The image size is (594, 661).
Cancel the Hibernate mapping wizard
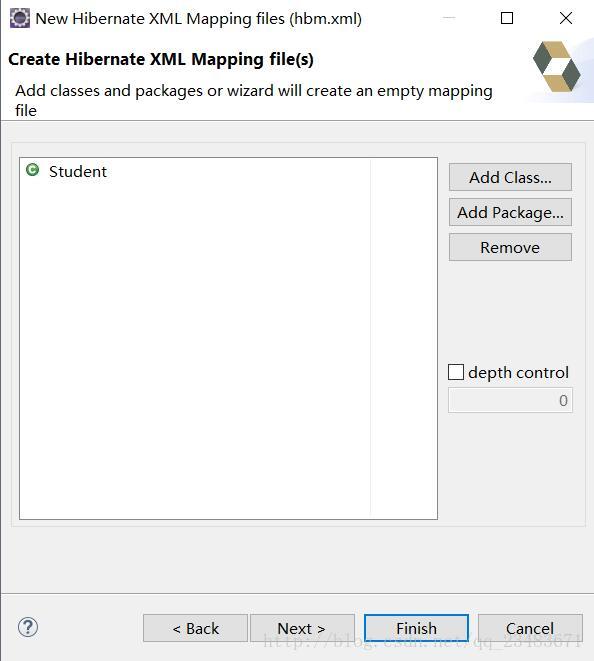coord(530,628)
